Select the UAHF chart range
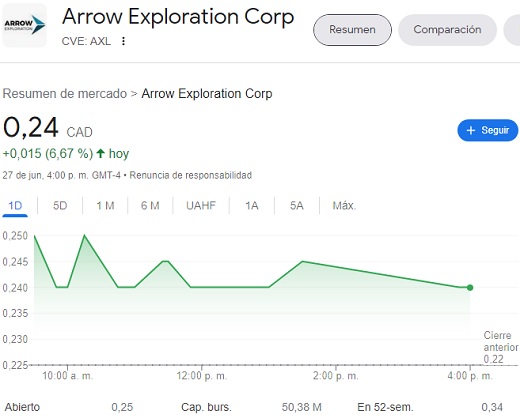Viewport: 520px width, 418px height. pyautogui.click(x=201, y=205)
